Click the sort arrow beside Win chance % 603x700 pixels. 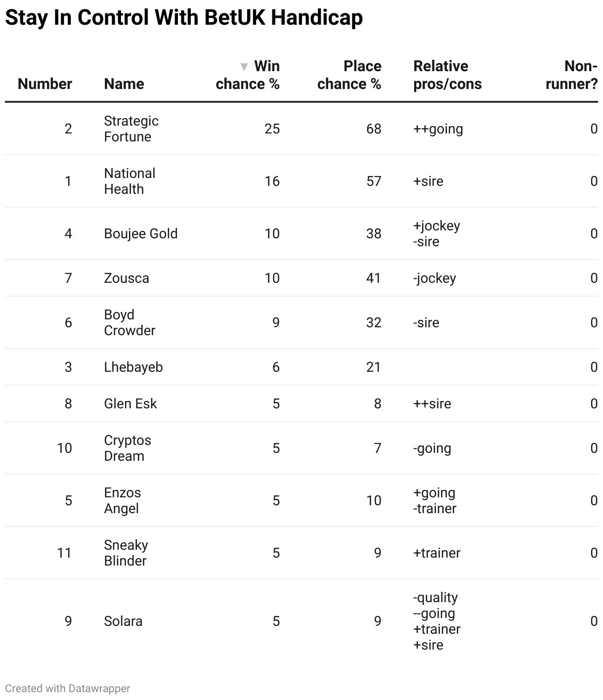point(244,67)
